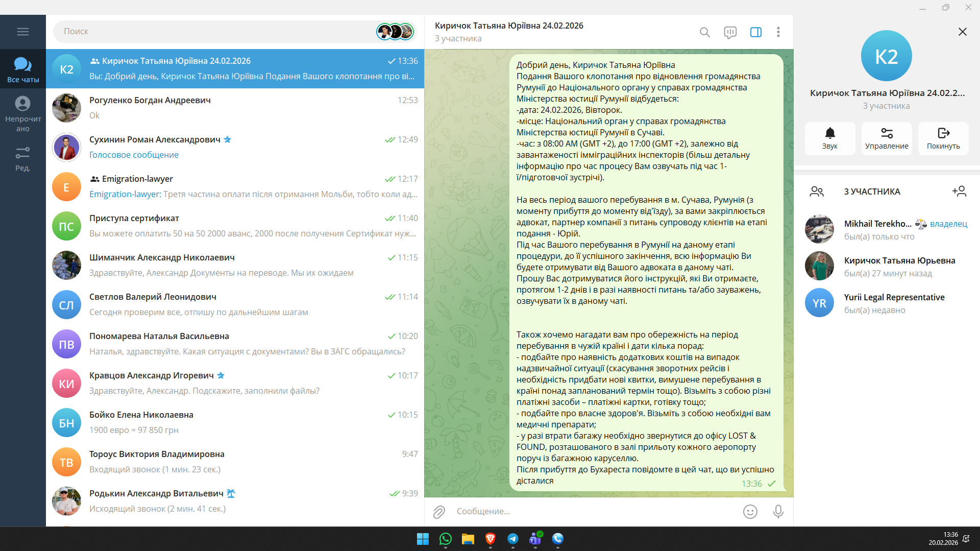The image size is (980, 551).
Task: Click the scales emoji beside Mikhail Terekho
Action: coord(921,224)
